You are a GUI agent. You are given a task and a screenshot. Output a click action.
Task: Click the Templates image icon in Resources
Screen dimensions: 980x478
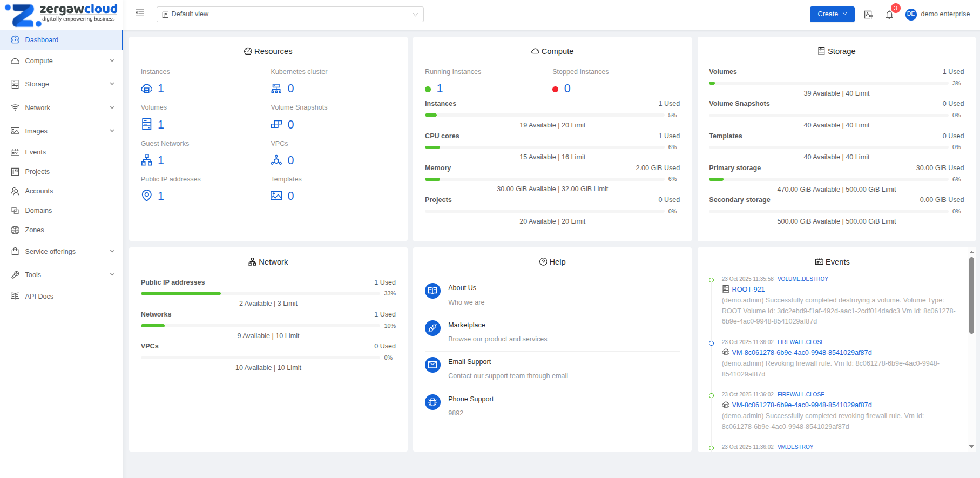pyautogui.click(x=276, y=196)
